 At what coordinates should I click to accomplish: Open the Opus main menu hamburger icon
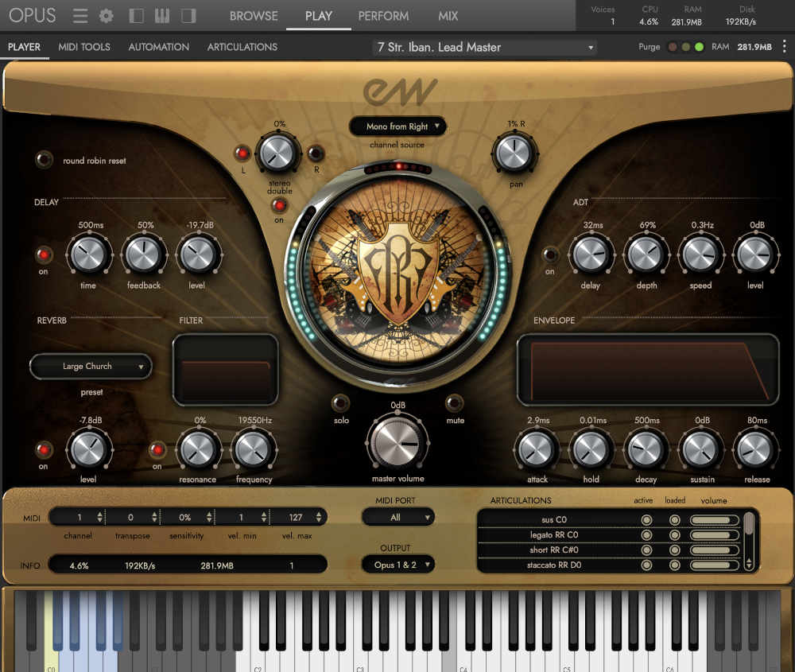(80, 16)
